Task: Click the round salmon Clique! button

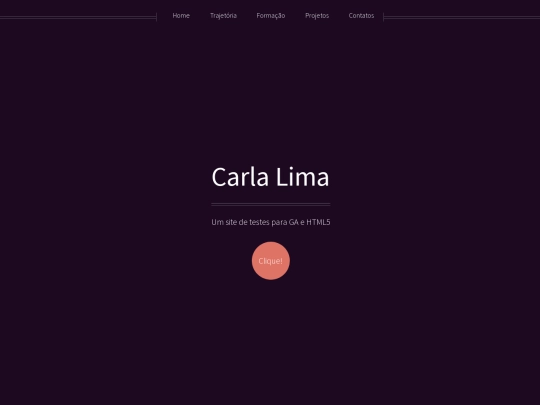Action: (271, 261)
